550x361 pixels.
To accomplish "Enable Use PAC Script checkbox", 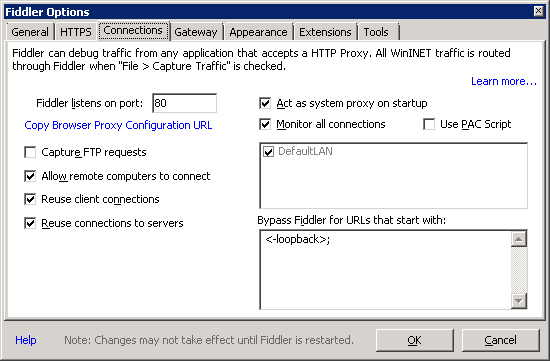I will click(x=429, y=124).
